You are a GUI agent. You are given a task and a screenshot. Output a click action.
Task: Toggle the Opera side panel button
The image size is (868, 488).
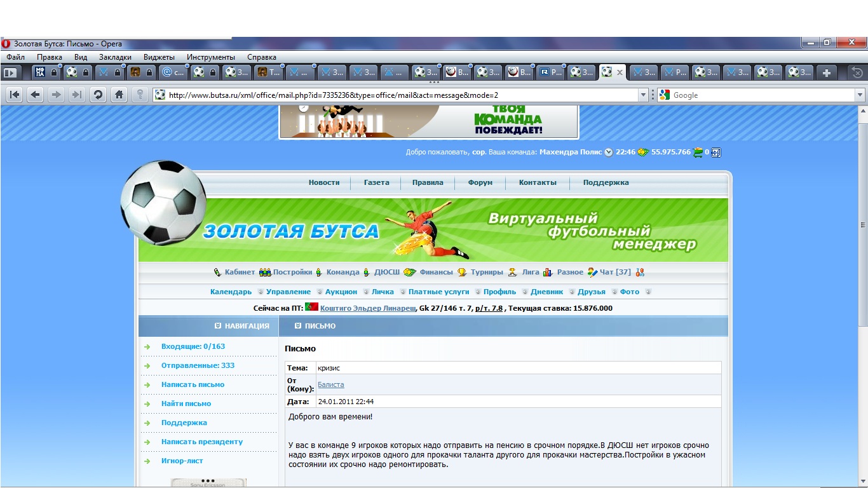10,72
